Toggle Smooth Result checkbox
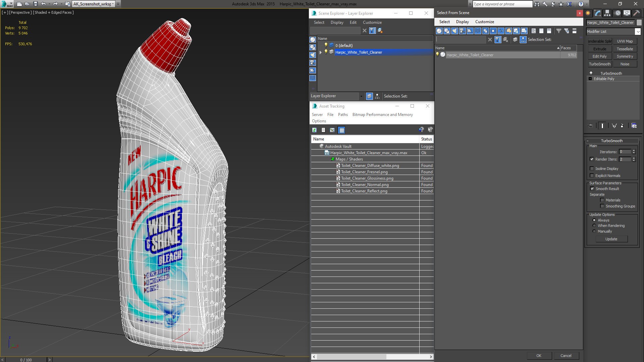The width and height of the screenshot is (644, 362). coord(592,189)
